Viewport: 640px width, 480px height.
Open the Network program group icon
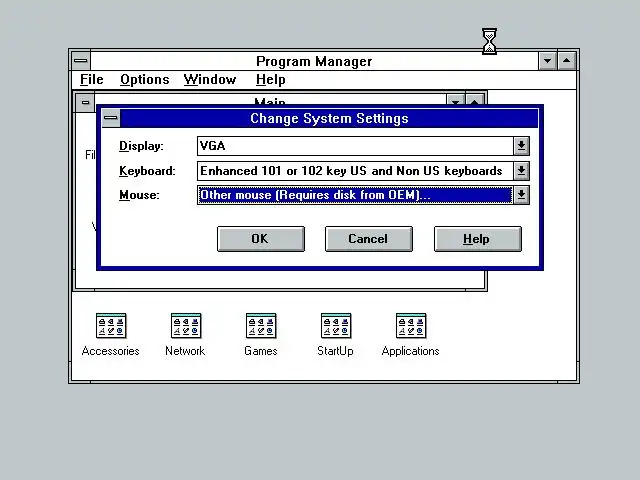186,326
